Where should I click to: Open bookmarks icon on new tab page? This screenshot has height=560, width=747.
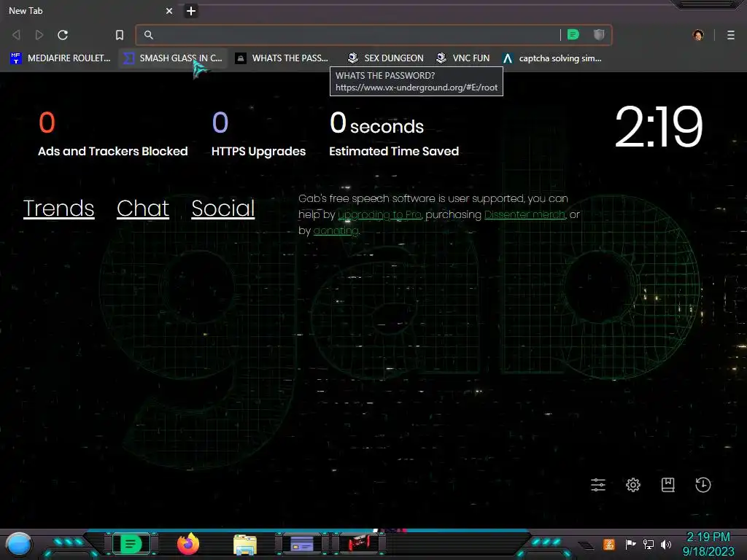(668, 485)
